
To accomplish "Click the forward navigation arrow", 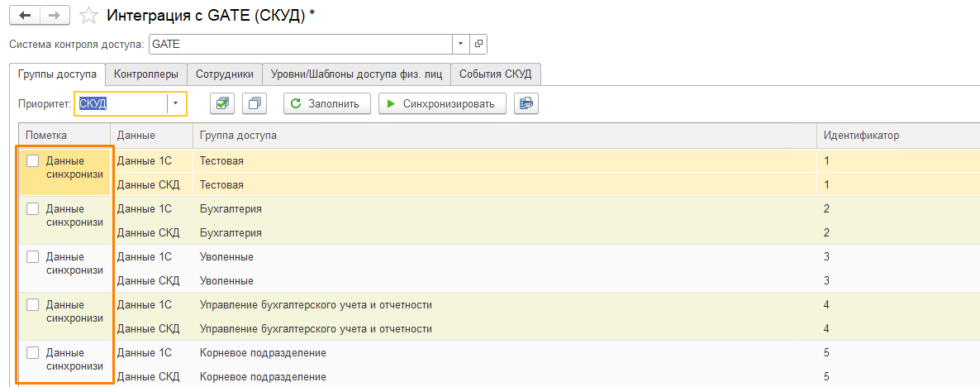I will (x=54, y=16).
